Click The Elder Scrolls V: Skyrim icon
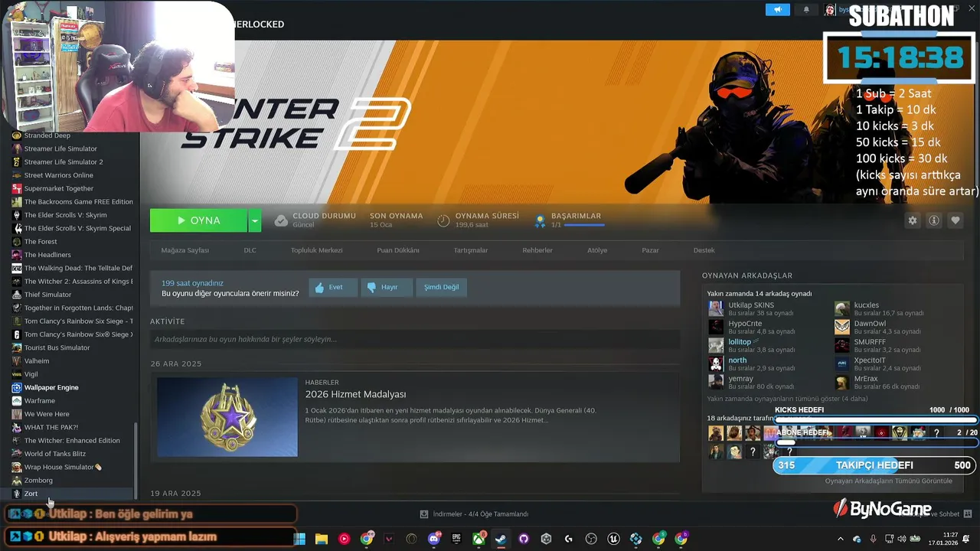 coord(17,215)
